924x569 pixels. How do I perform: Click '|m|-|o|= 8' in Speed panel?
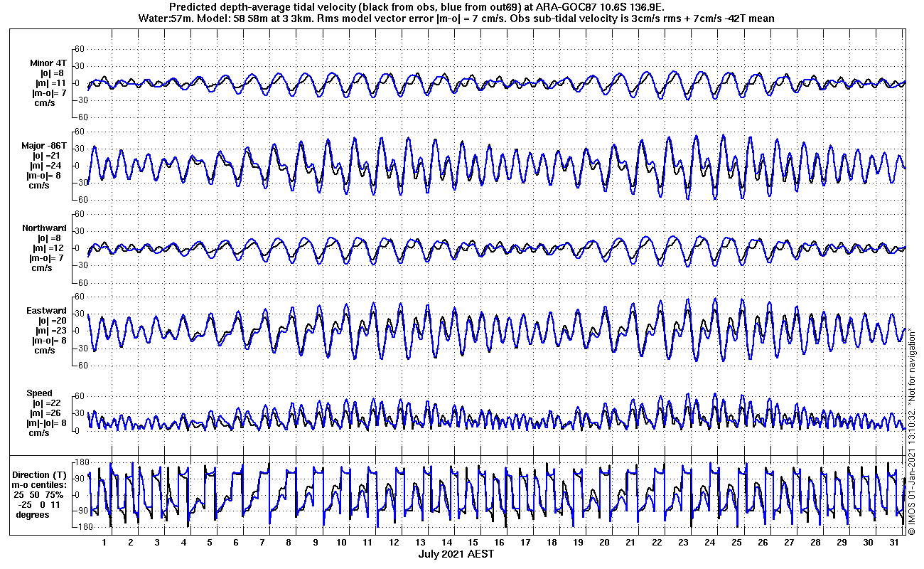47,423
